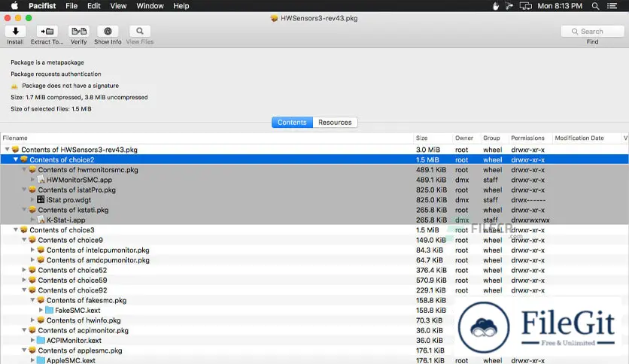Sort by the Size column header
629x364 pixels.
coord(433,138)
